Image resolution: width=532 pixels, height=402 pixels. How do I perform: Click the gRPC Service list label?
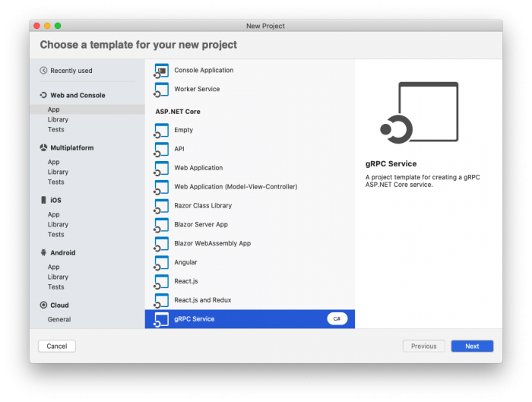click(x=194, y=319)
